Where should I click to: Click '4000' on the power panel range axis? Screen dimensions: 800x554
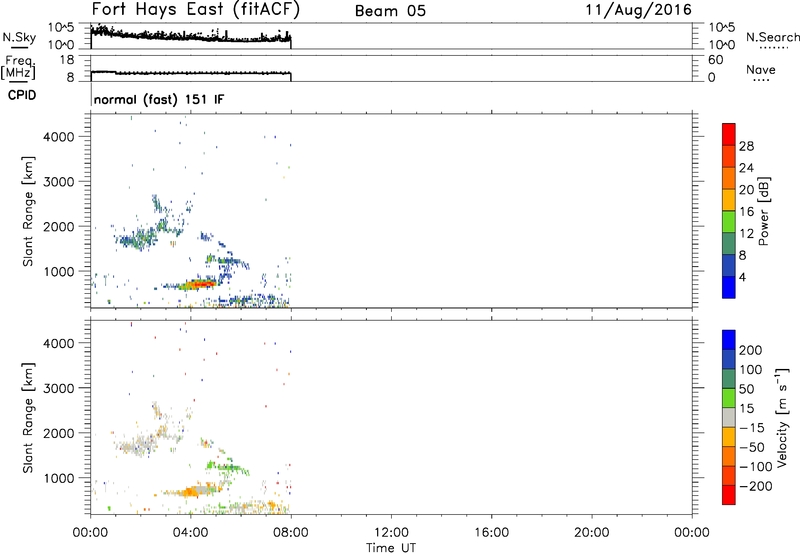(59, 137)
